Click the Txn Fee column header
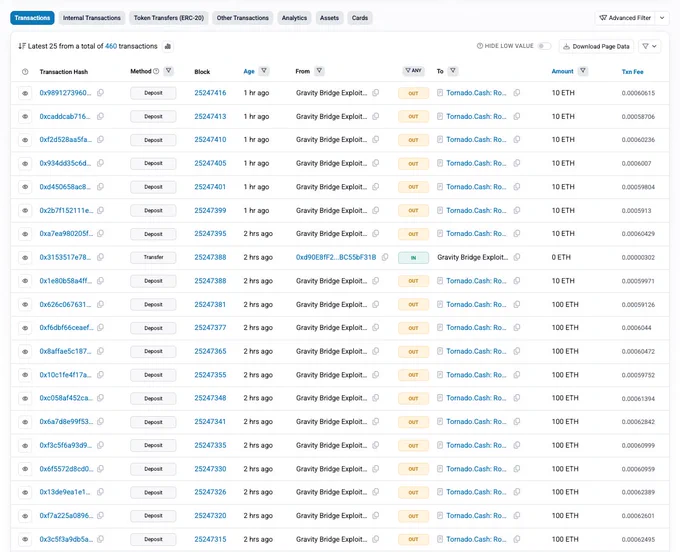 (632, 72)
